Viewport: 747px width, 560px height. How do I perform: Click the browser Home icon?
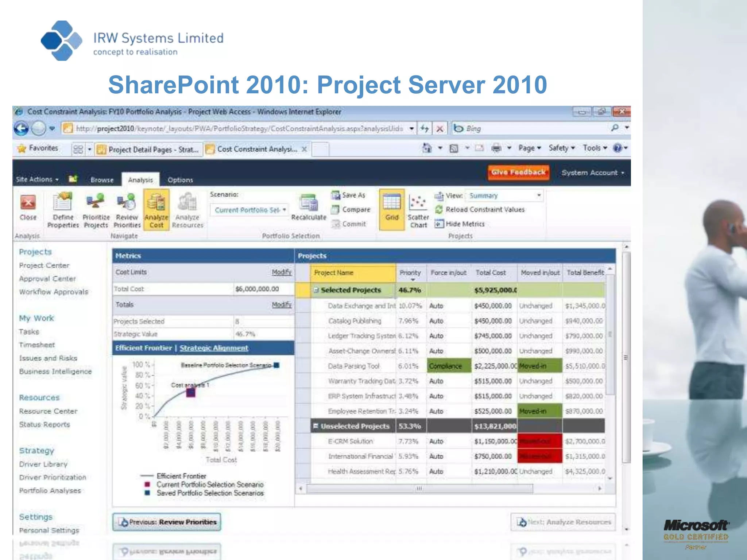(x=427, y=148)
